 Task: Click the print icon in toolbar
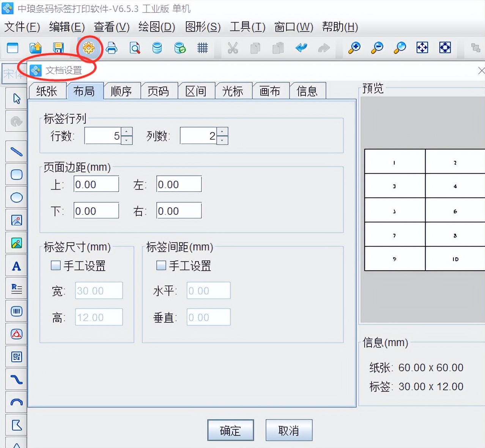coord(112,48)
